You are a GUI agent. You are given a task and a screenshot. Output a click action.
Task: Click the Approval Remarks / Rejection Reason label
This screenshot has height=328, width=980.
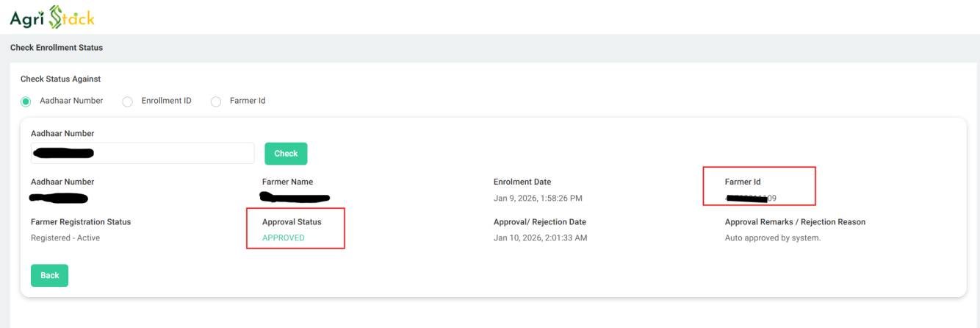[795, 221]
